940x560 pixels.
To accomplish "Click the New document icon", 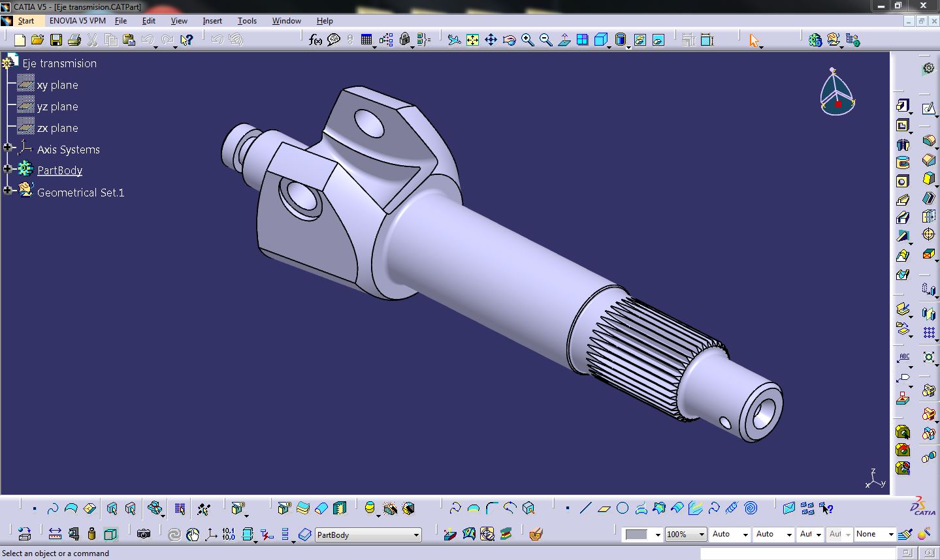I will click(20, 40).
